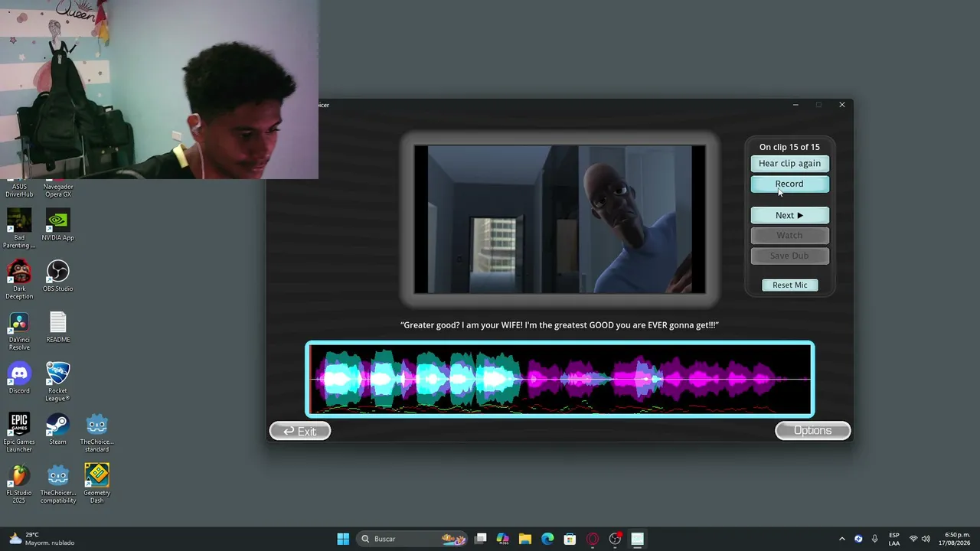Click the Buscar taskbar search box
The height and width of the screenshot is (551, 980).
pos(413,539)
